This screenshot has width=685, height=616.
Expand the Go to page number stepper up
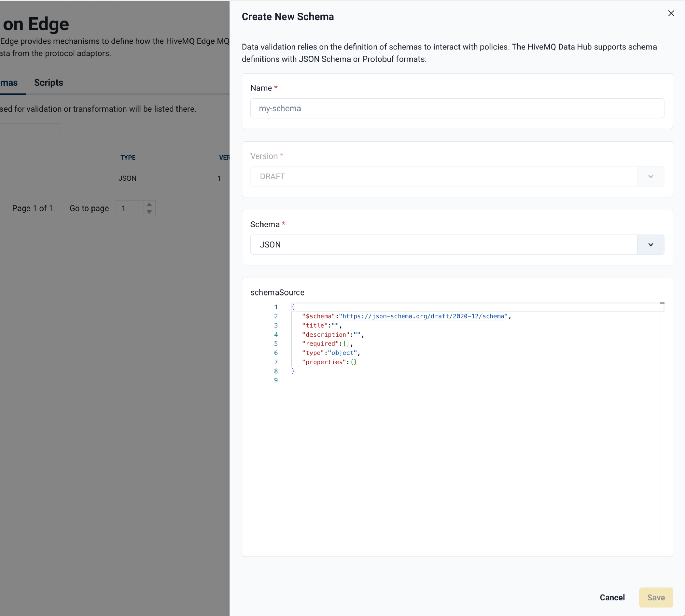coord(149,205)
